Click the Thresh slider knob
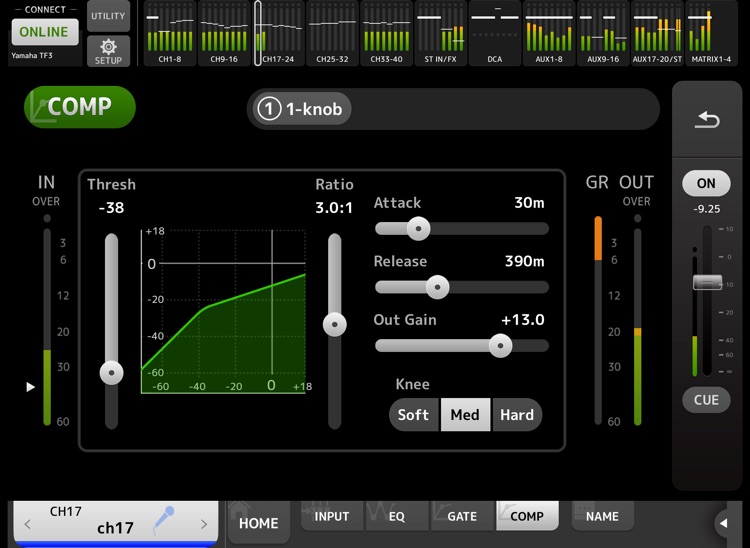Viewport: 750px width, 548px height. pos(111,373)
